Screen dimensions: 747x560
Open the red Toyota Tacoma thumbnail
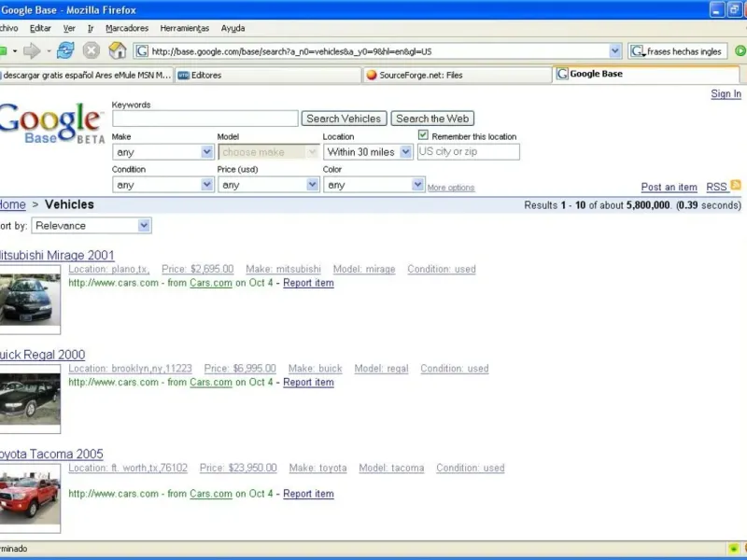pos(30,498)
